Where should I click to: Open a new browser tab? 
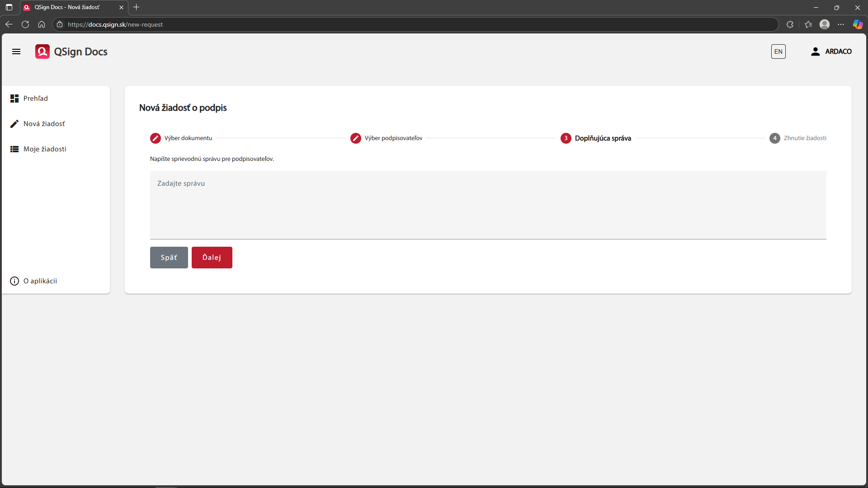click(136, 7)
